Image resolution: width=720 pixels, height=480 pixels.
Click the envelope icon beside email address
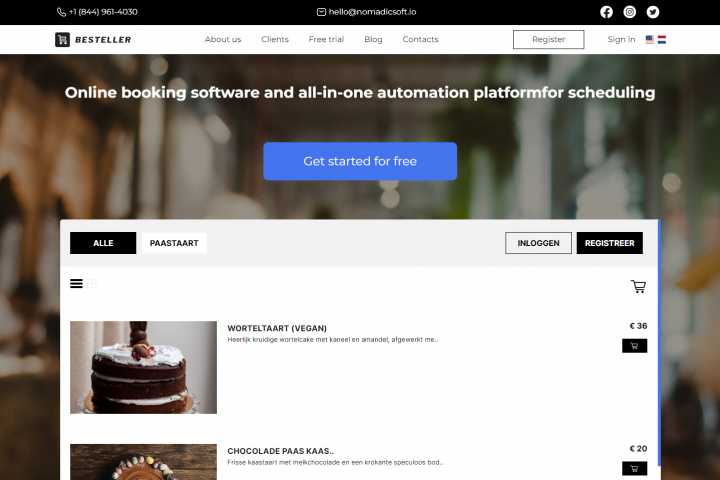pyautogui.click(x=321, y=12)
